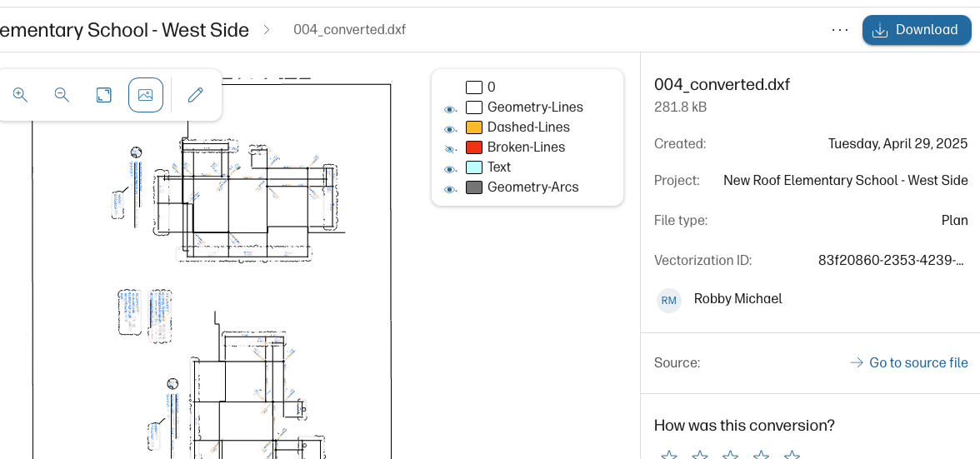Click the red Broken-Lines color swatch

point(474,147)
